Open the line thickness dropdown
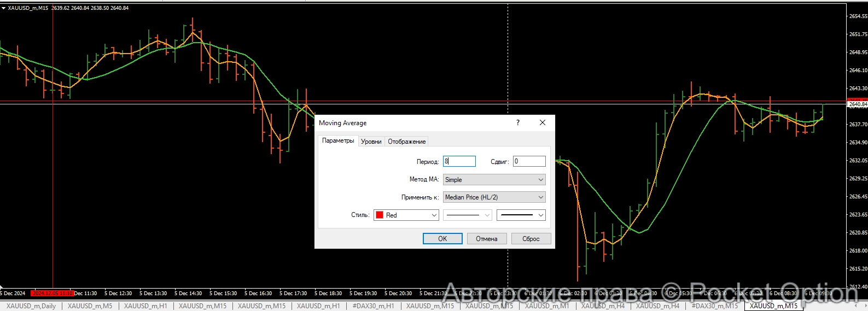This screenshot has height=311, width=868. [521, 215]
